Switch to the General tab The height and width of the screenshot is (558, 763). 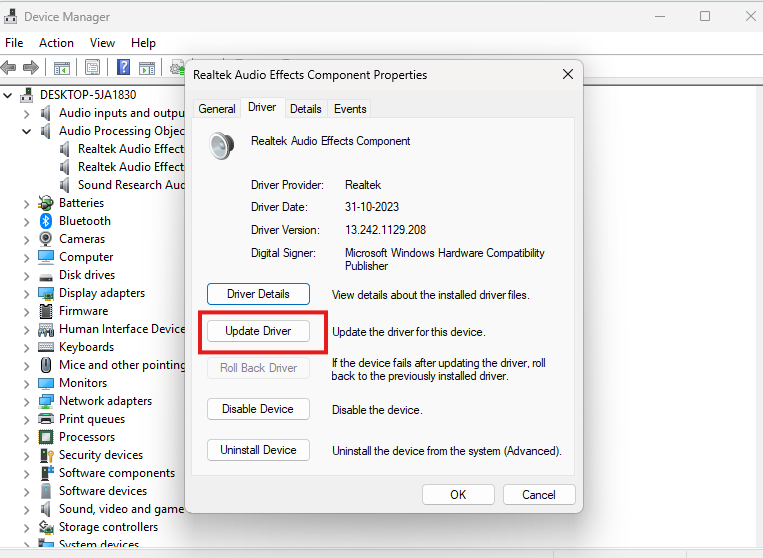point(217,109)
